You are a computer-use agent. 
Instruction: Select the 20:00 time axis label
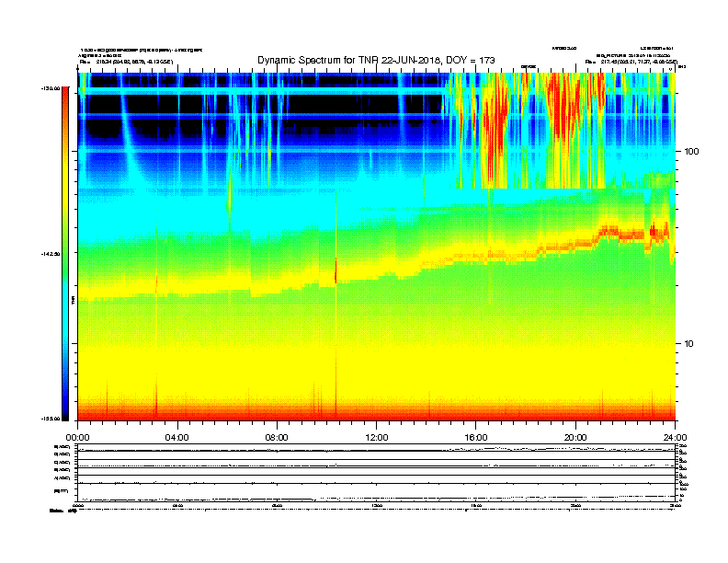pyautogui.click(x=575, y=438)
